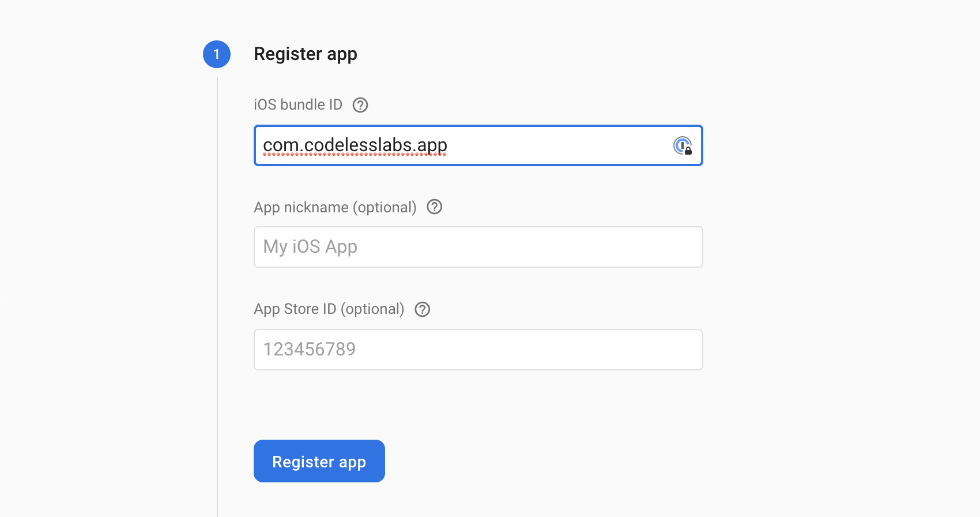Show the App Store ID help tooltip

423,309
